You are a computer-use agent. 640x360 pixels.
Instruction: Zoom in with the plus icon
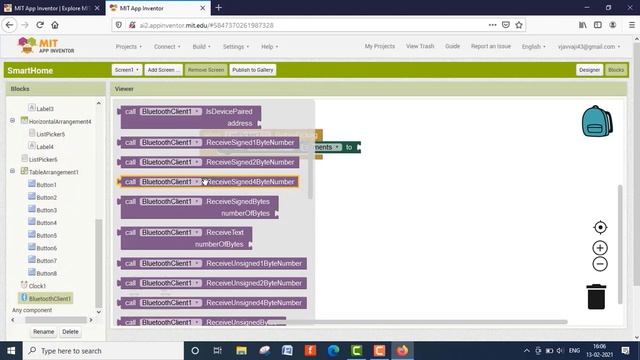(600, 248)
